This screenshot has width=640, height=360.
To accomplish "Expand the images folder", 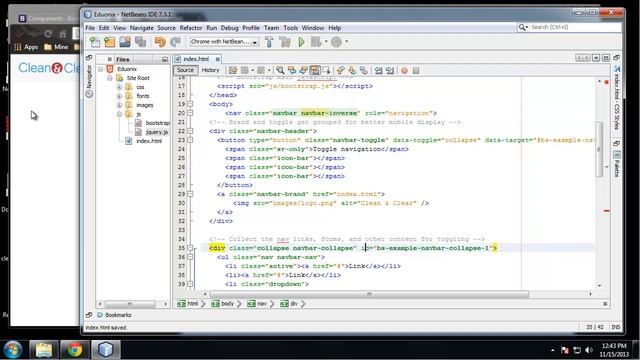I will [x=119, y=105].
